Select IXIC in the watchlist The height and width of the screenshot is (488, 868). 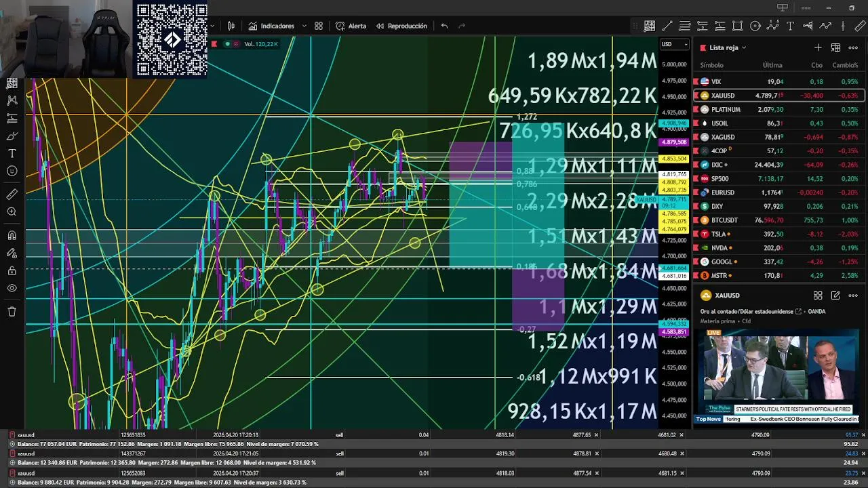click(x=778, y=165)
